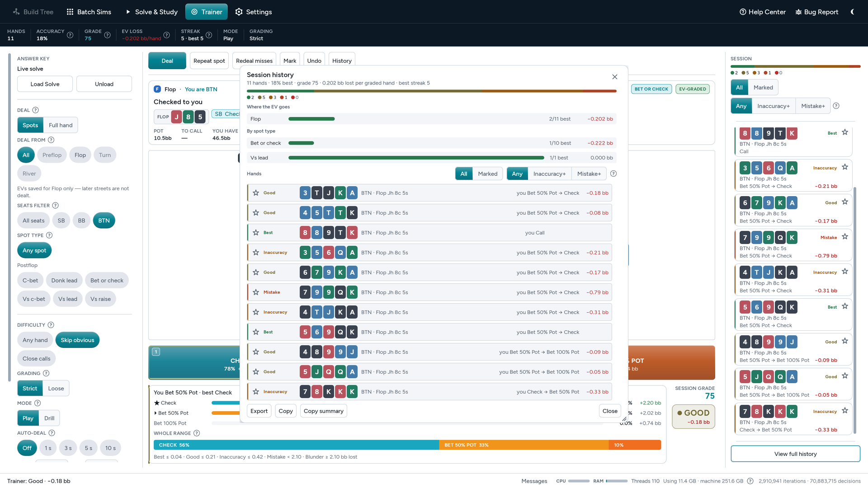
Task: Show Marked hands in dialog
Action: pyautogui.click(x=488, y=174)
